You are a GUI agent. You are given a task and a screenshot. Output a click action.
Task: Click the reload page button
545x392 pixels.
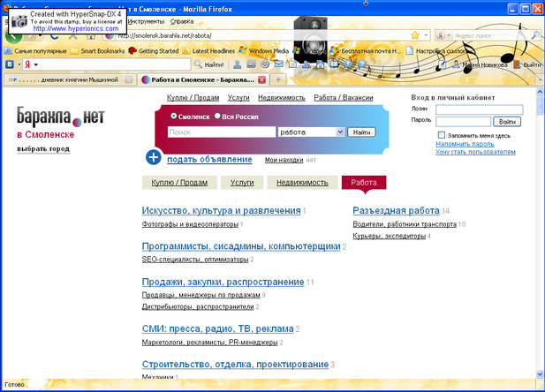[55, 36]
